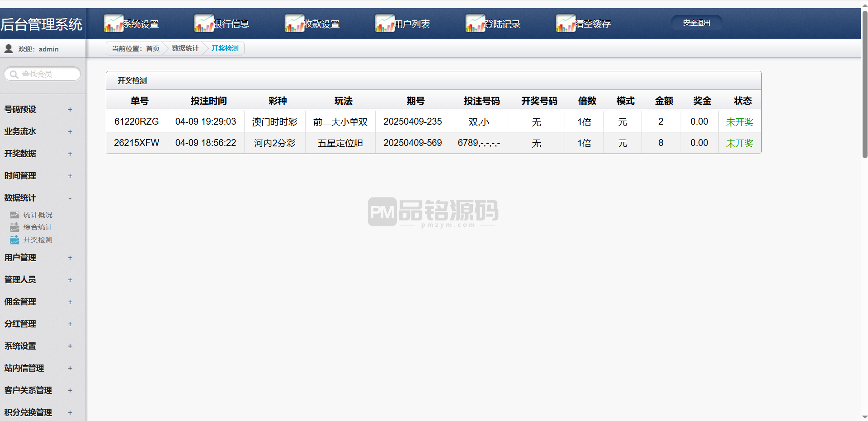Image resolution: width=868 pixels, height=421 pixels.
Task: Collapse the 数据统计 sidebar section
Action: click(70, 198)
